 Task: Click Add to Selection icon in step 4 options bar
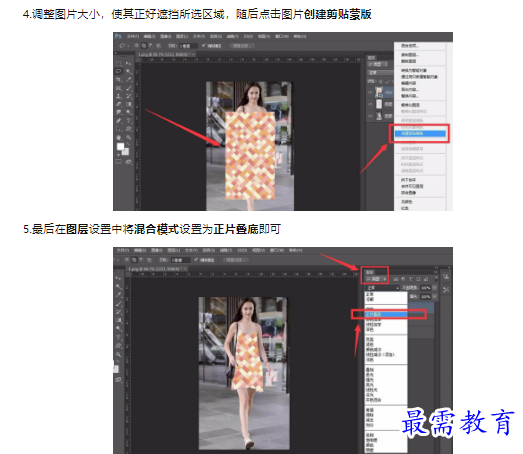pyautogui.click(x=144, y=46)
